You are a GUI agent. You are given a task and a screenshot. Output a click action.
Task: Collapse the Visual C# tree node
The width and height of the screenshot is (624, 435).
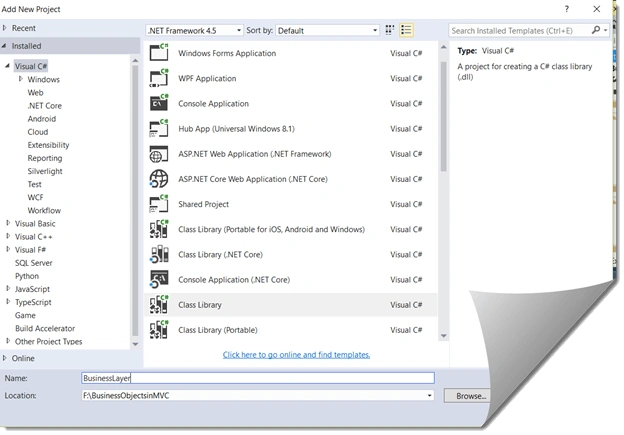8,66
